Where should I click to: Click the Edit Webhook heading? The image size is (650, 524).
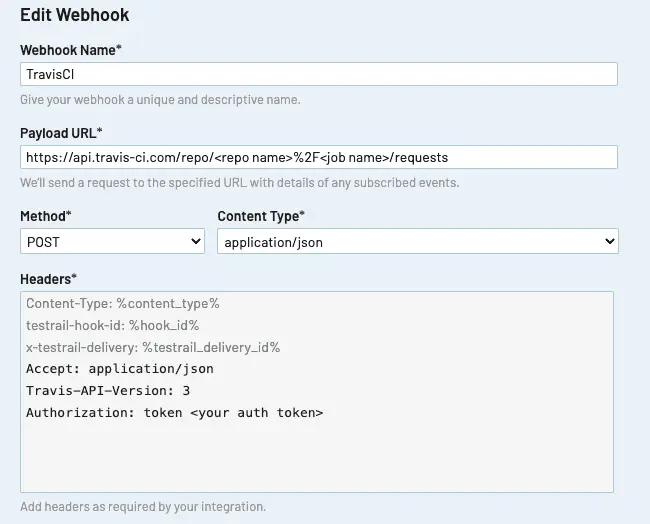pos(75,15)
